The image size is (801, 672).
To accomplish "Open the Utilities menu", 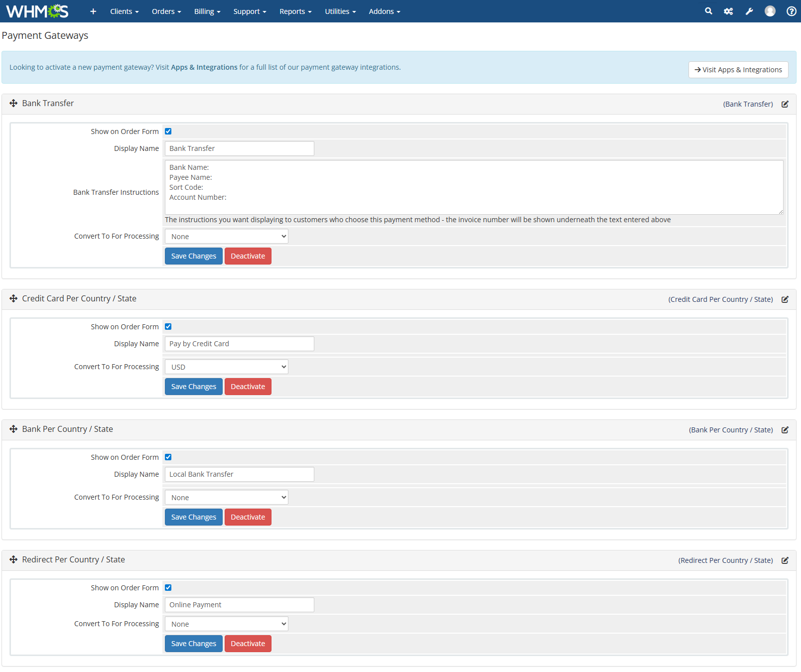I will tap(340, 11).
